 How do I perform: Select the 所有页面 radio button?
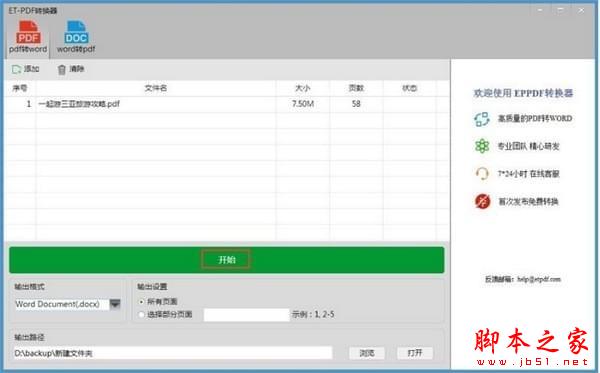(141, 302)
